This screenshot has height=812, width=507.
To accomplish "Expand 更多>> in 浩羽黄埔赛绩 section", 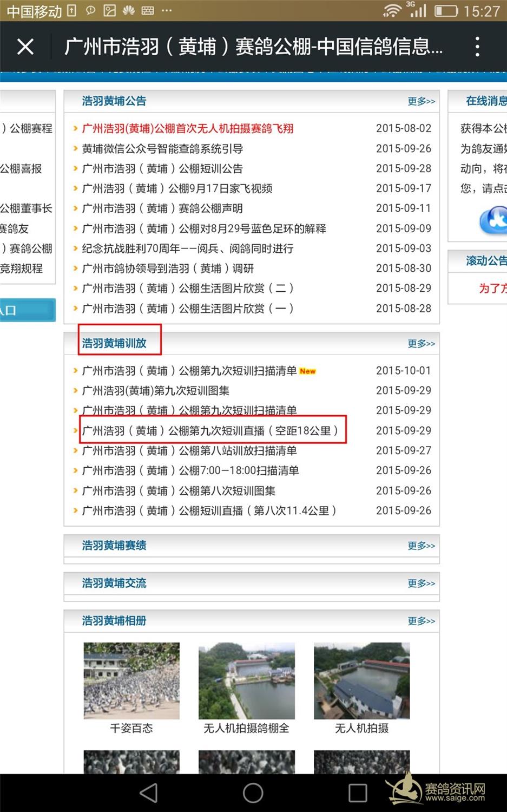I will (x=421, y=546).
